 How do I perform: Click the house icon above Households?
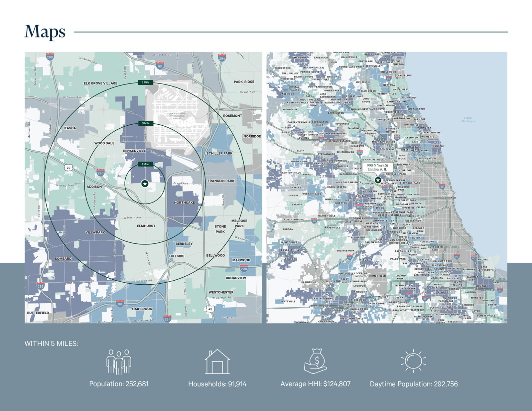click(x=217, y=362)
